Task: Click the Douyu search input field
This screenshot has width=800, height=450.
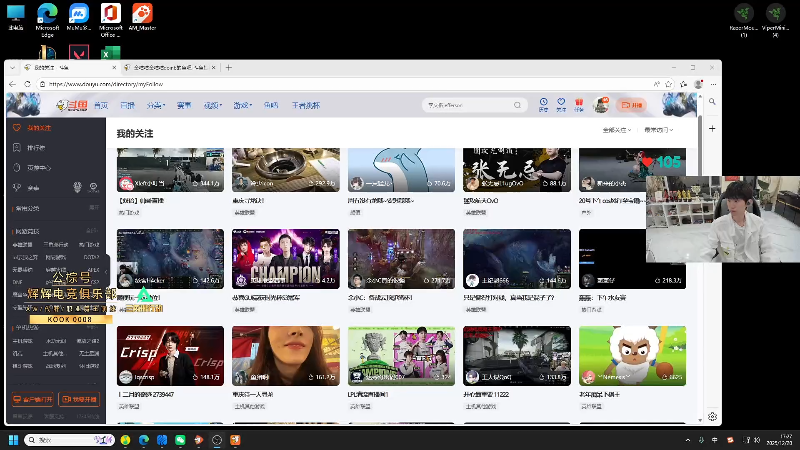Action: [x=465, y=104]
